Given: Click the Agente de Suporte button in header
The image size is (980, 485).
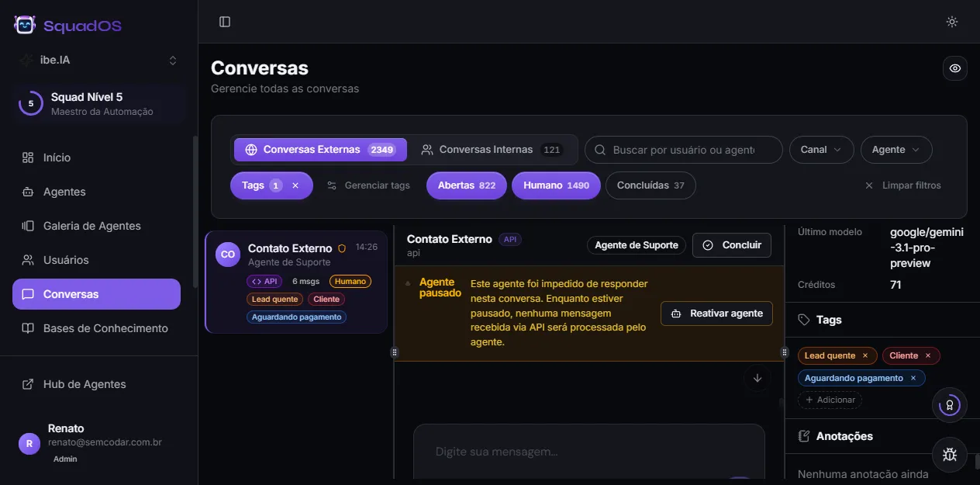Looking at the screenshot, I should 636,245.
